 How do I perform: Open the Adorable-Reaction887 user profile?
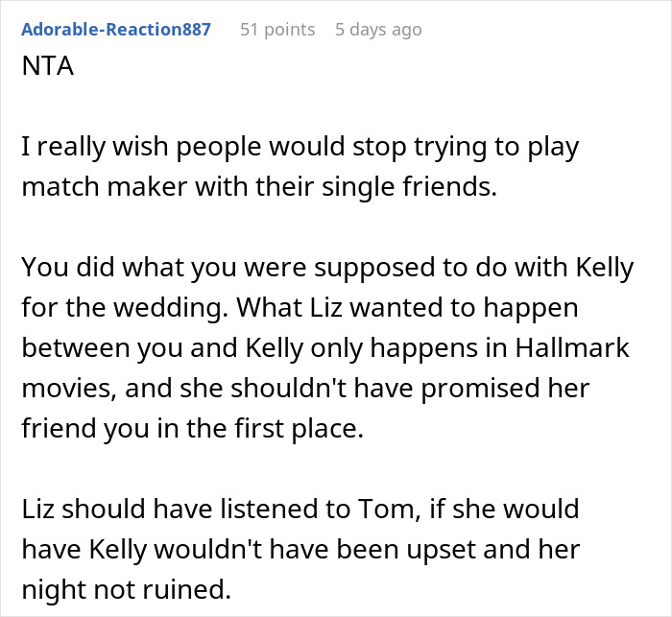tap(115, 30)
